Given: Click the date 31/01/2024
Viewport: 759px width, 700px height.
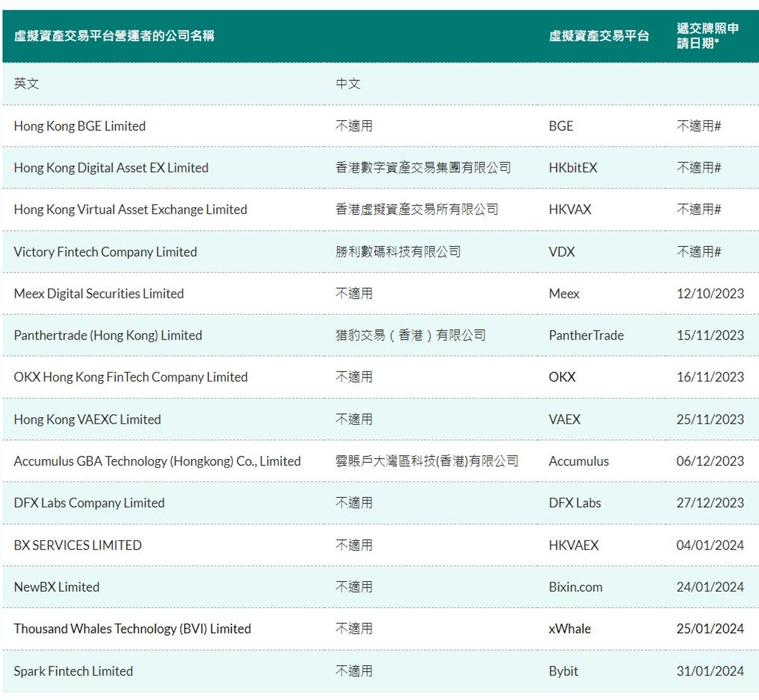Looking at the screenshot, I should coord(710,671).
